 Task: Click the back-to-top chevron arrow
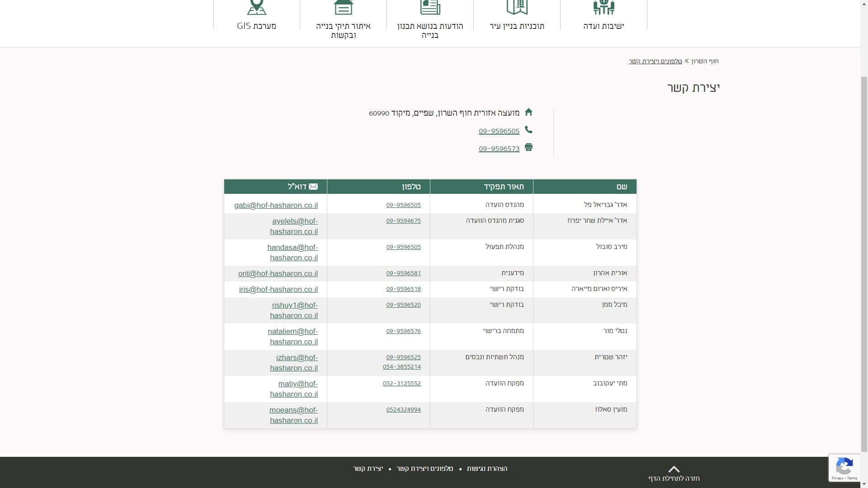[x=674, y=469]
